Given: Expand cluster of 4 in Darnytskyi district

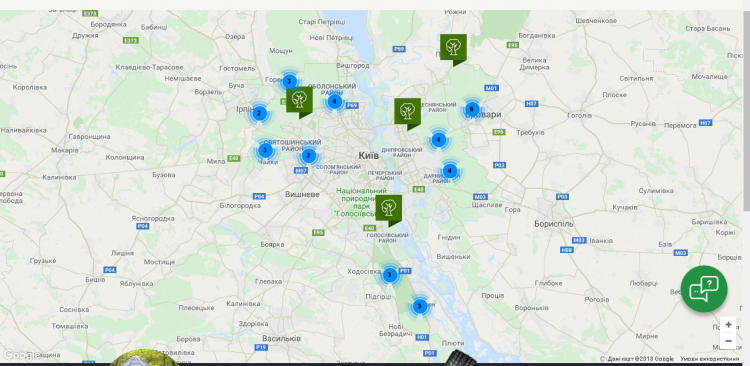Looking at the screenshot, I should 449,170.
